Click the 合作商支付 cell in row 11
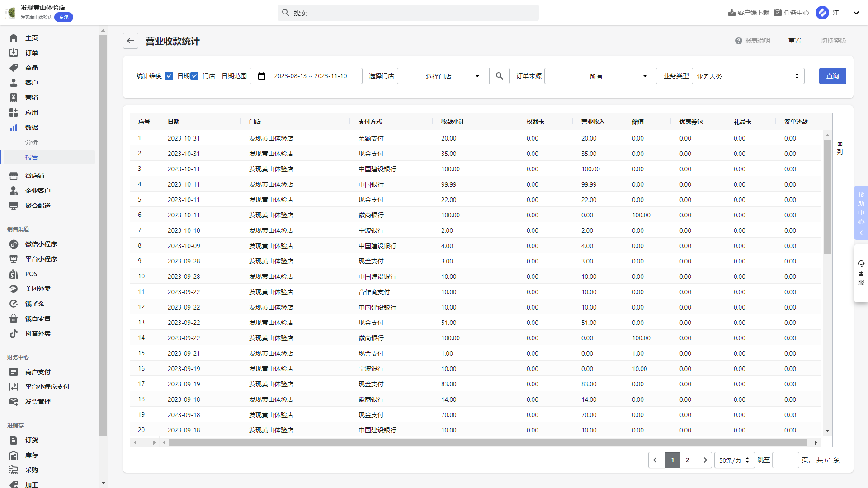Image resolution: width=868 pixels, height=488 pixels. 374,292
